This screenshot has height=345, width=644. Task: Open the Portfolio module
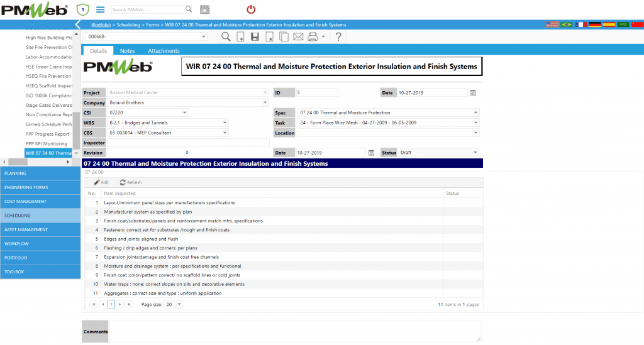pyautogui.click(x=40, y=258)
